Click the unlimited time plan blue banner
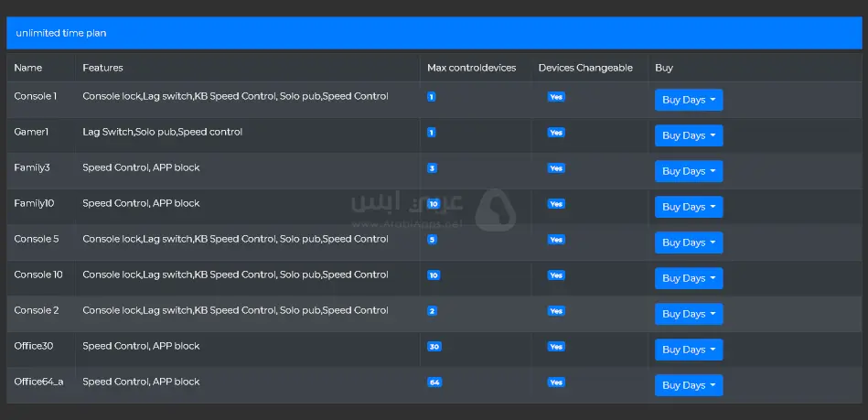 click(434, 33)
